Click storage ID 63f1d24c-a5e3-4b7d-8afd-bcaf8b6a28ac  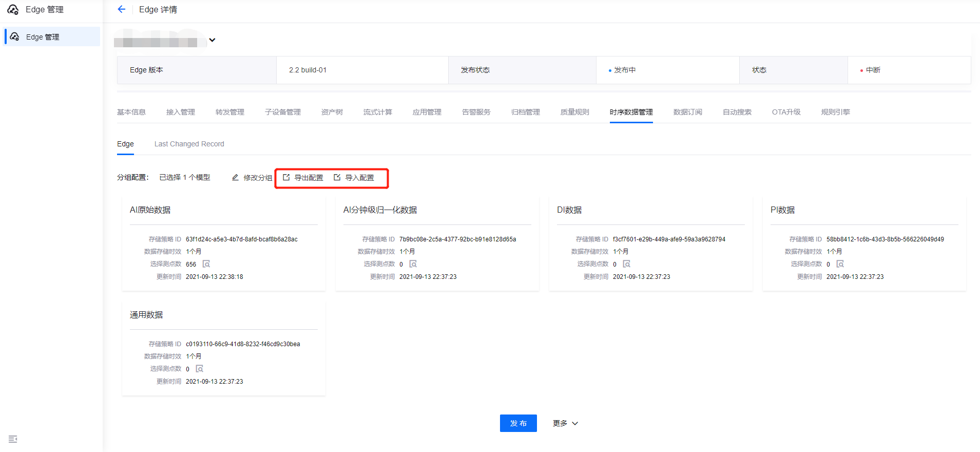tap(242, 239)
